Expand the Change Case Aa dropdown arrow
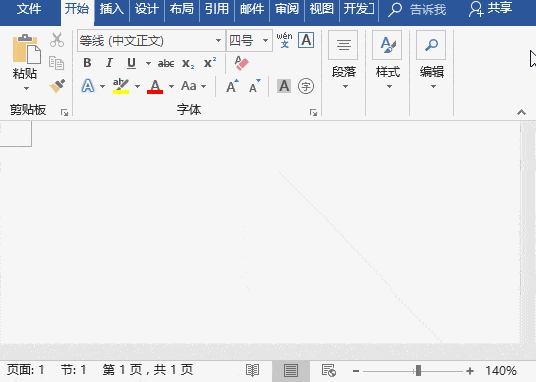 point(204,86)
